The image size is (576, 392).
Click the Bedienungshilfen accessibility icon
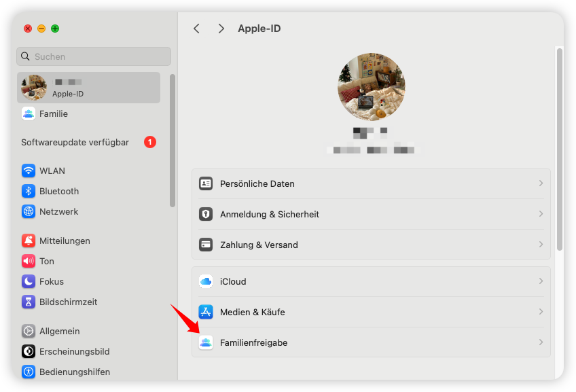29,372
